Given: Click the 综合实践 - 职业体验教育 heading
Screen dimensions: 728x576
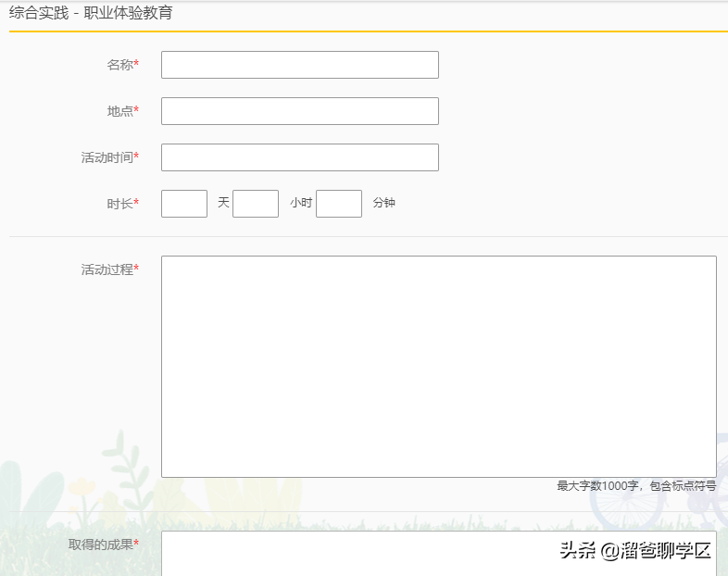Looking at the screenshot, I should (x=91, y=13).
